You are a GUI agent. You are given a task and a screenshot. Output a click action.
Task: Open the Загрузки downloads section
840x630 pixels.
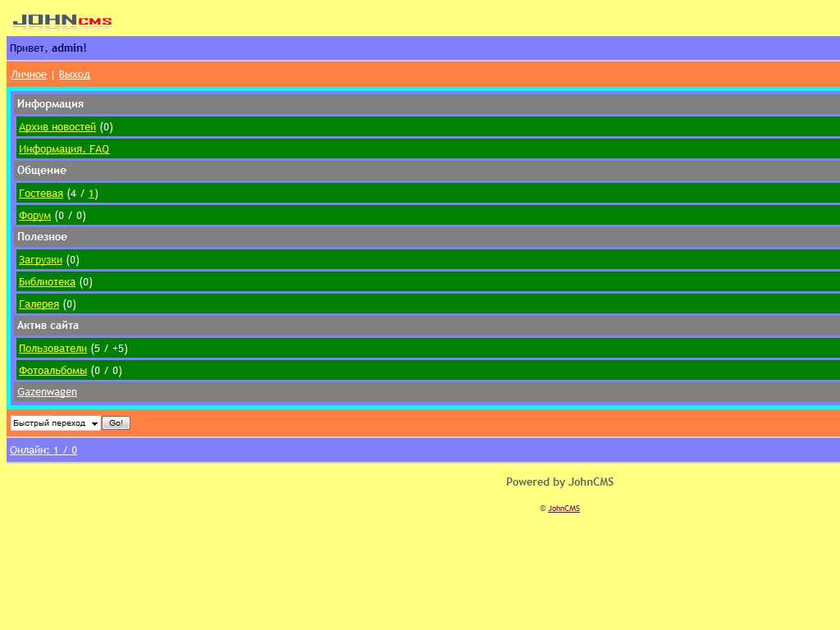40,260
